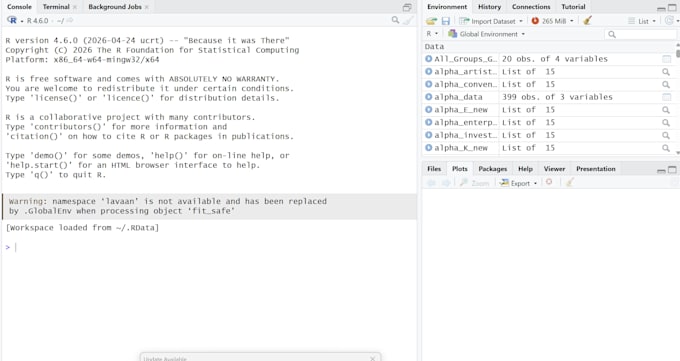The image size is (680, 361).
Task: Click the remove current plot red icon
Action: (549, 182)
